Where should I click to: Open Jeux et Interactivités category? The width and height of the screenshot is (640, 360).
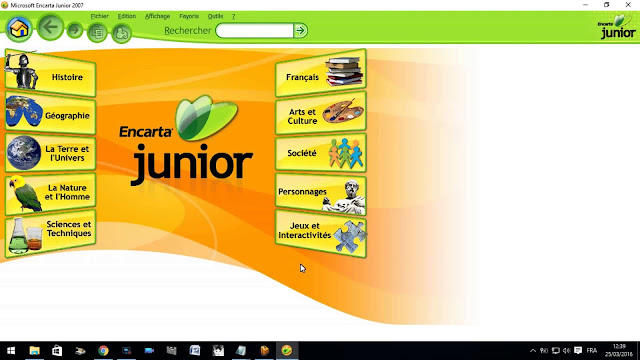pyautogui.click(x=321, y=233)
